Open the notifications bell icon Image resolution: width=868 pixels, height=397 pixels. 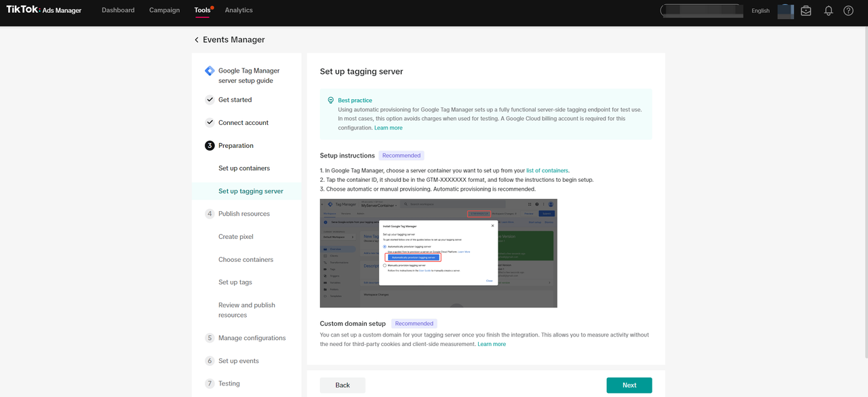pyautogui.click(x=827, y=10)
